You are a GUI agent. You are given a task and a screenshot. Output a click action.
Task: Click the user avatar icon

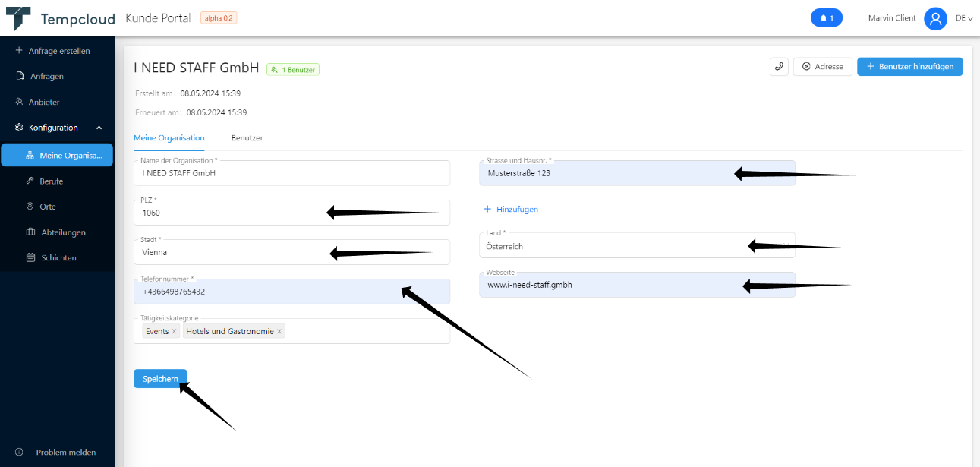tap(935, 18)
